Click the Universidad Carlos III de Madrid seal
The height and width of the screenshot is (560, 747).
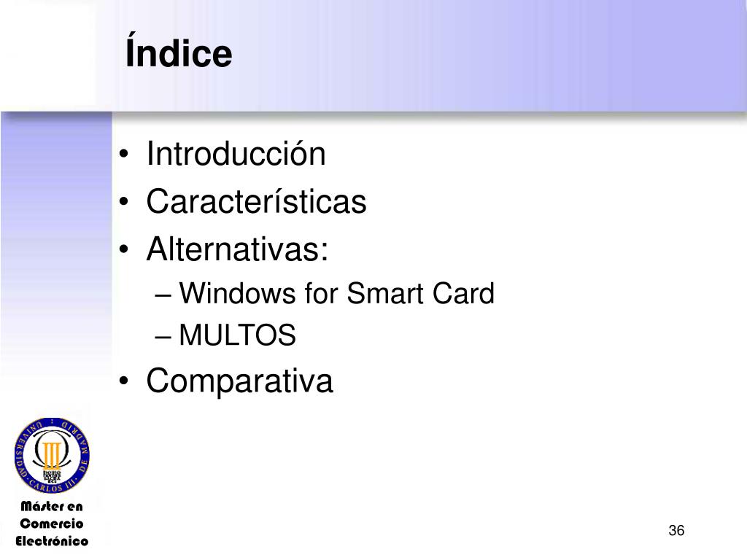point(52,456)
